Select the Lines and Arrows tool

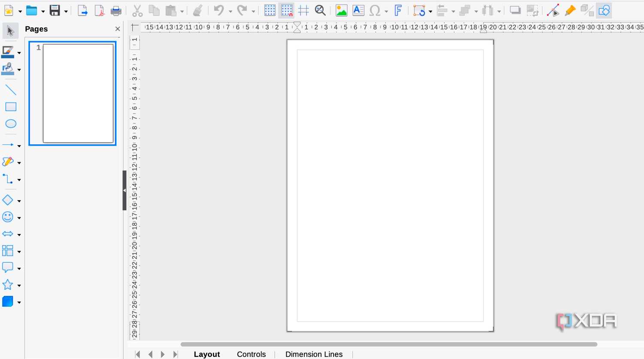coord(8,145)
